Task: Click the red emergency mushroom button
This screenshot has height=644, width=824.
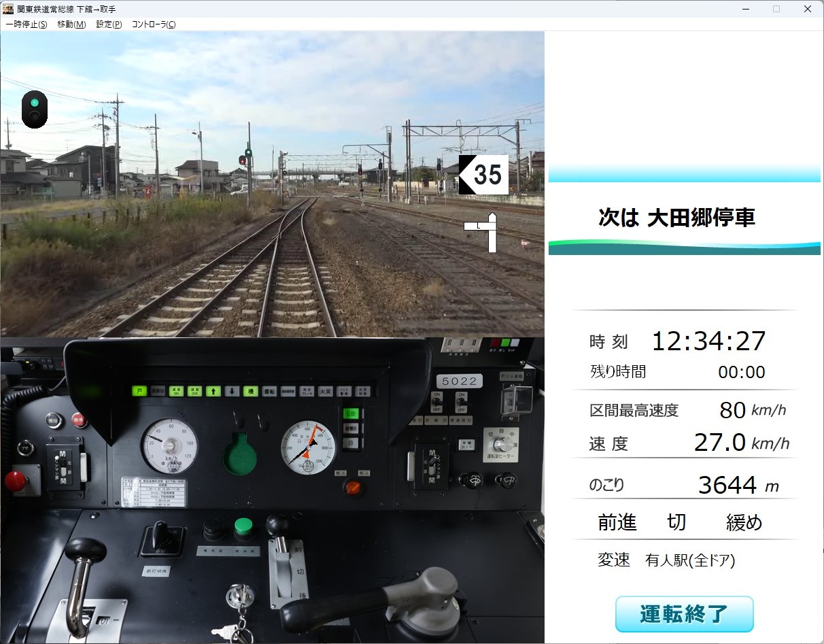Action: (15, 481)
